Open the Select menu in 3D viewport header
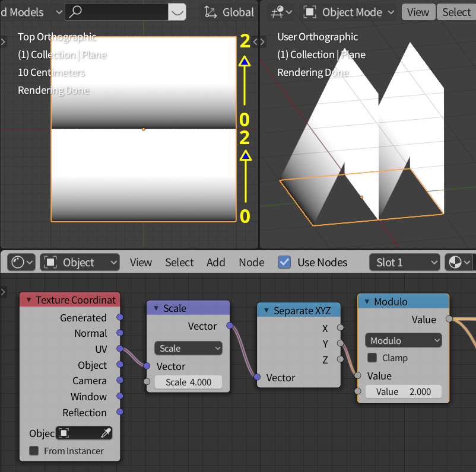Image resolution: width=476 pixels, height=472 pixels. point(456,12)
